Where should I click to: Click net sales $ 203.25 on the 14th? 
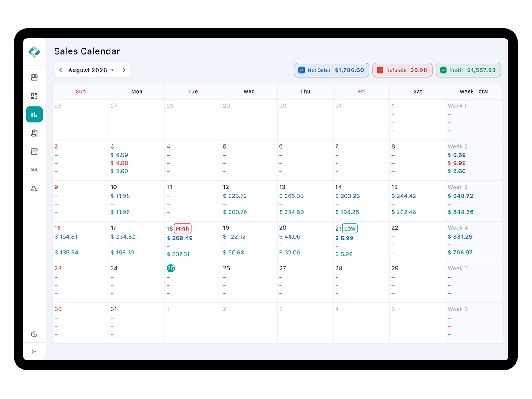348,196
